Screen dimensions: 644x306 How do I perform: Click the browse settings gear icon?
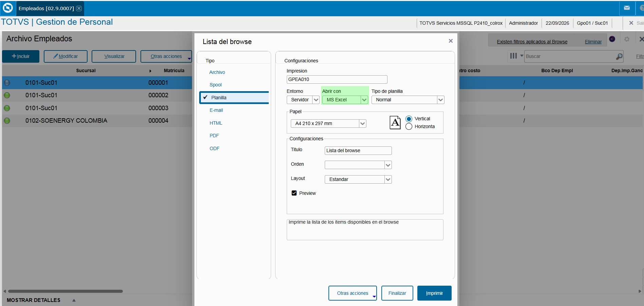pos(627,39)
